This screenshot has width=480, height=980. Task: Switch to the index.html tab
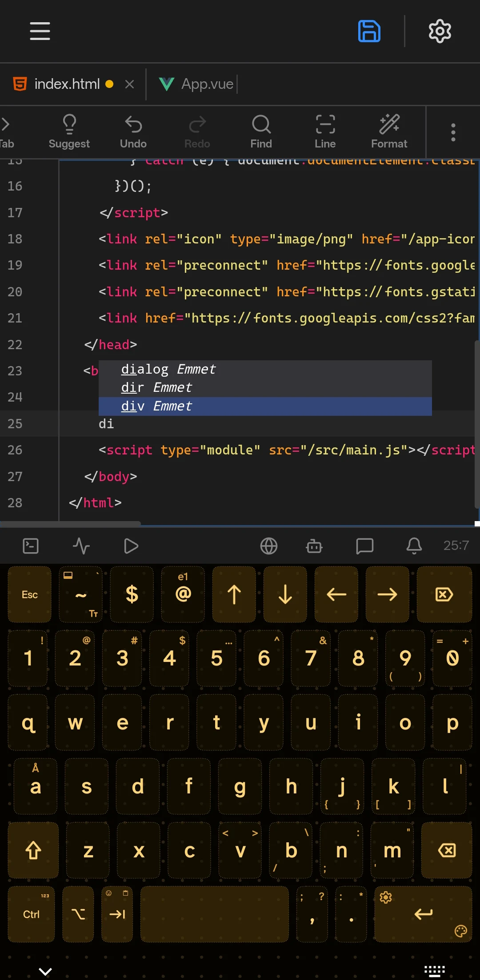point(67,84)
